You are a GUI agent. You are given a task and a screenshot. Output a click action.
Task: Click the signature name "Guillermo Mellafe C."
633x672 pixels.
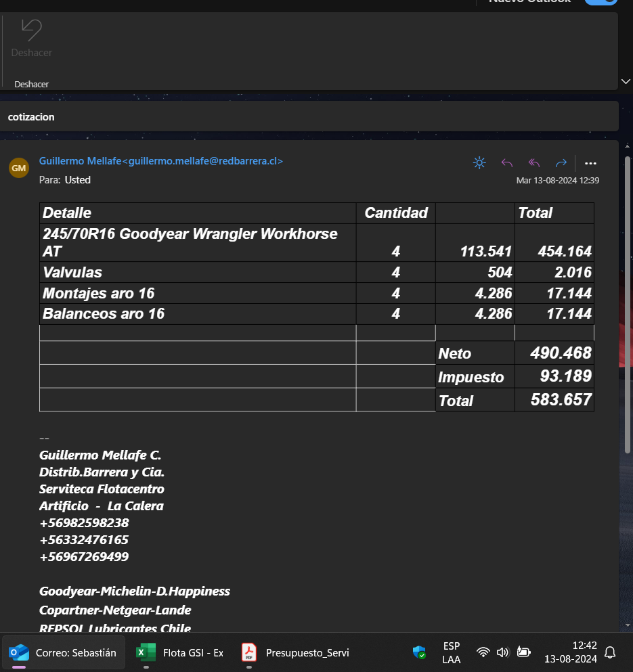pyautogui.click(x=100, y=455)
